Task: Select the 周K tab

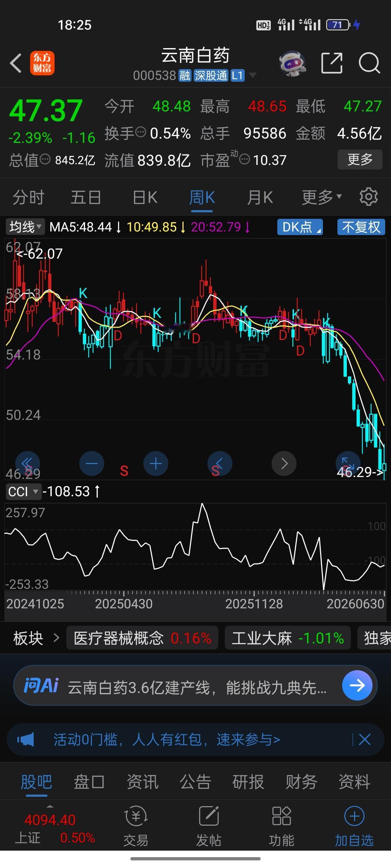Action: (202, 197)
